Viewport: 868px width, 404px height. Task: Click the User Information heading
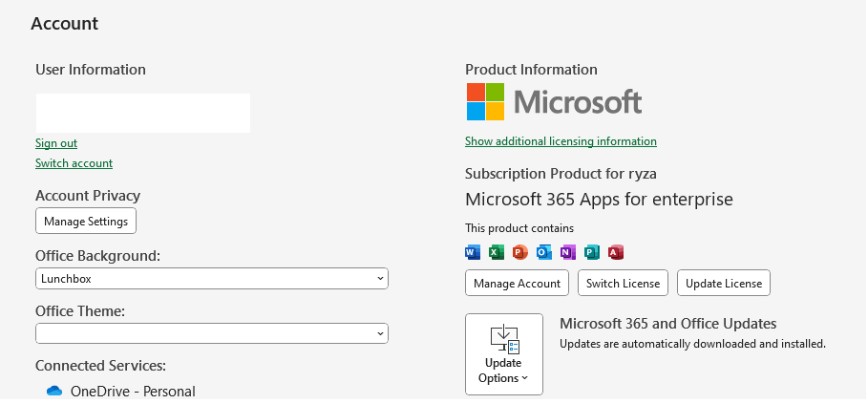[x=91, y=70]
